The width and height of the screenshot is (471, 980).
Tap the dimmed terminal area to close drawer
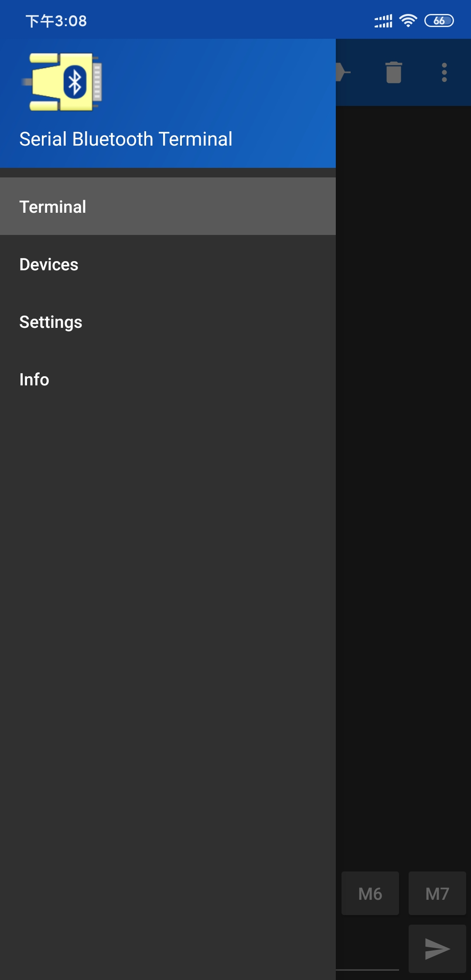pyautogui.click(x=403, y=480)
